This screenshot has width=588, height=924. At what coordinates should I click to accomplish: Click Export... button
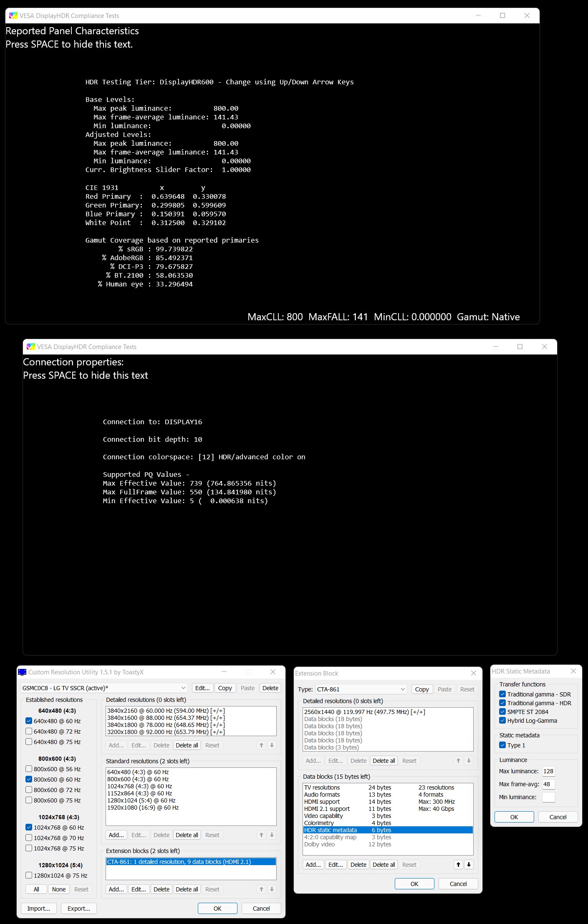click(79, 908)
